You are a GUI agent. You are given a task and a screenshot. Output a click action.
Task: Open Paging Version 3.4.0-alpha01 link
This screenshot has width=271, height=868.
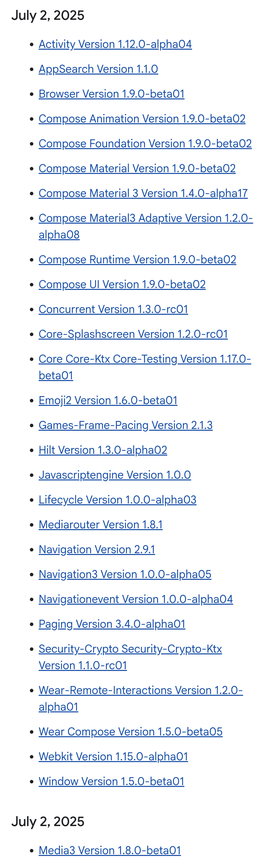click(x=112, y=624)
